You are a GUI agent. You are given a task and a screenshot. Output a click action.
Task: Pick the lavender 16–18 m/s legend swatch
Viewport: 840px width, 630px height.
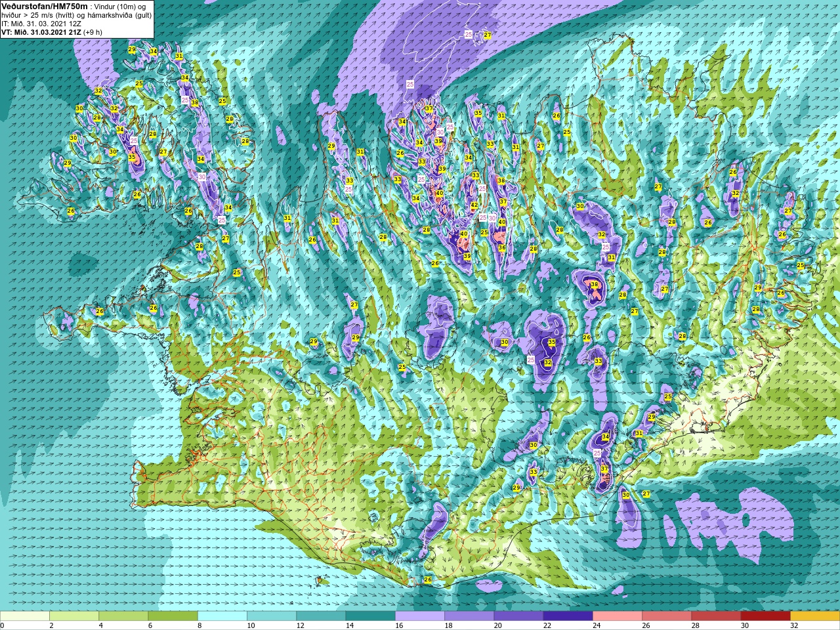tap(420, 616)
